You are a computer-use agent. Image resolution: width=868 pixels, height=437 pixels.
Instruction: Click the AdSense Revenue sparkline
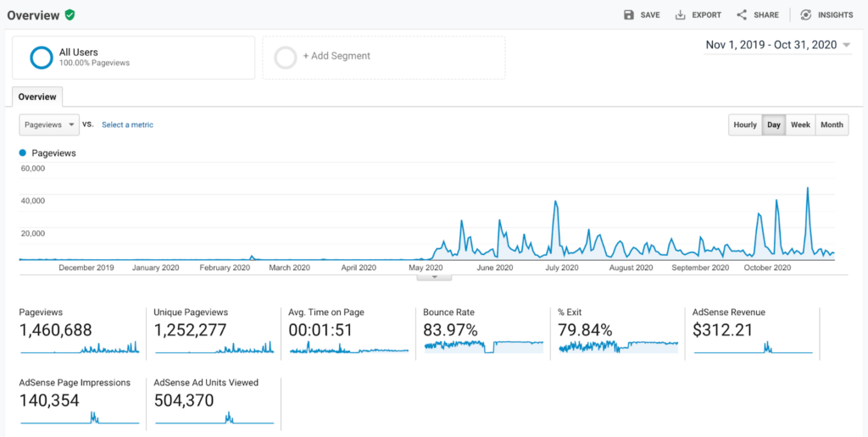754,348
